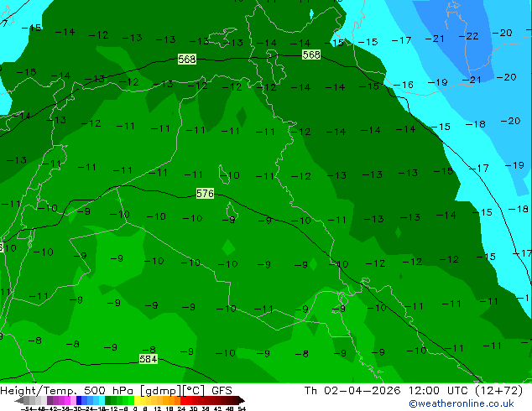Select the 576 height contour label
The height and width of the screenshot is (411, 532).
pyautogui.click(x=205, y=193)
